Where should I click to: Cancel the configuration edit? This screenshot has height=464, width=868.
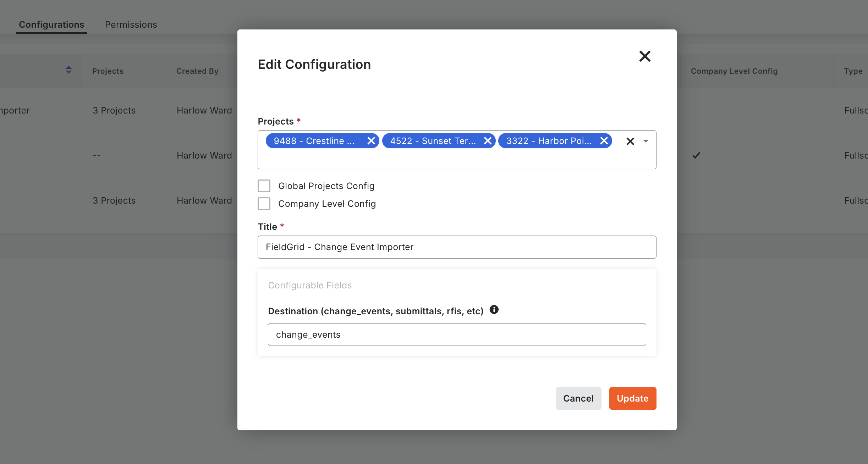click(x=578, y=398)
